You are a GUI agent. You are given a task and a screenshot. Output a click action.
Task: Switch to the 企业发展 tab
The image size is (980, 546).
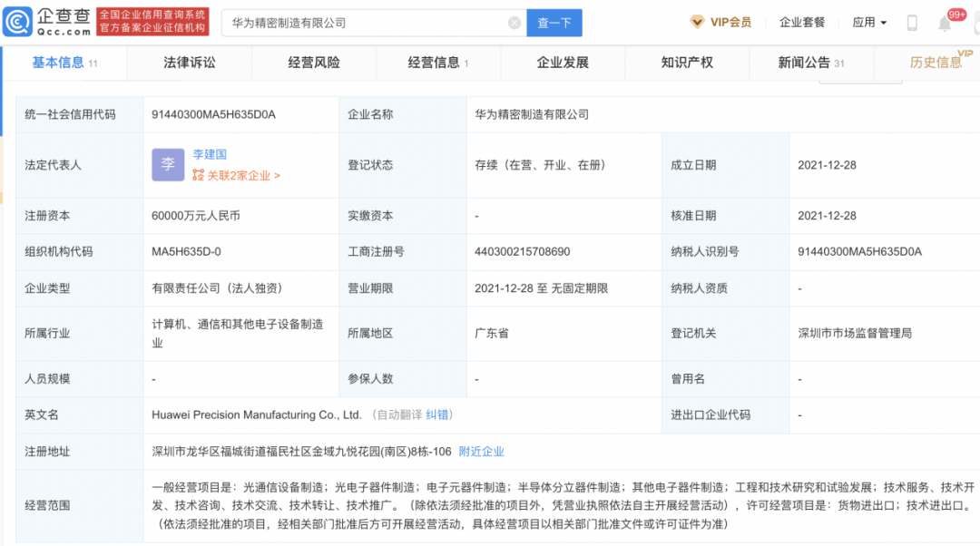(563, 63)
